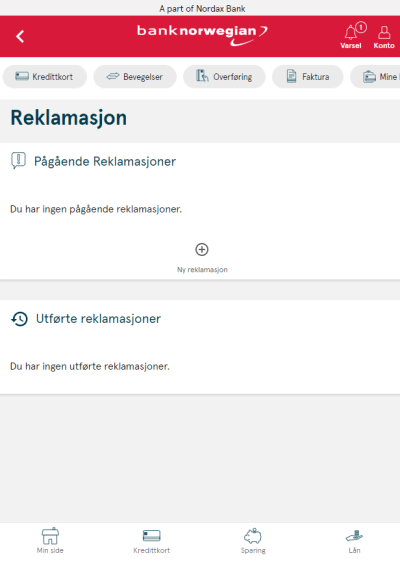
Task: Open the Konto profile icon
Action: click(384, 37)
